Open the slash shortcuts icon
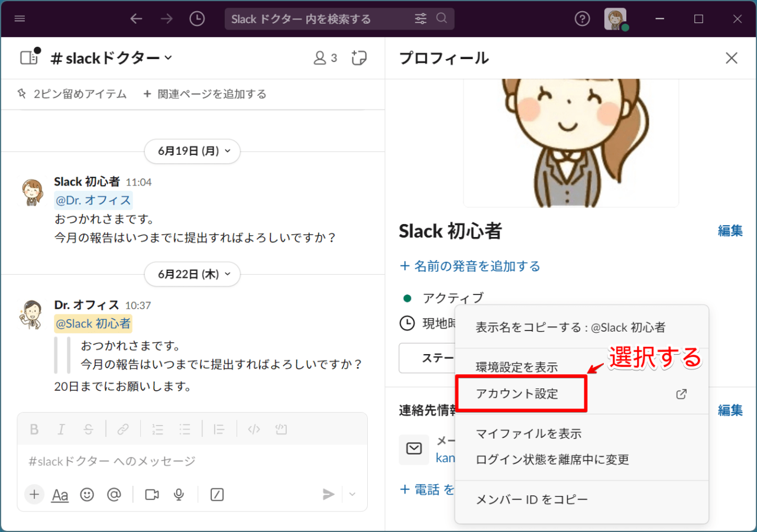The image size is (757, 532). (217, 494)
